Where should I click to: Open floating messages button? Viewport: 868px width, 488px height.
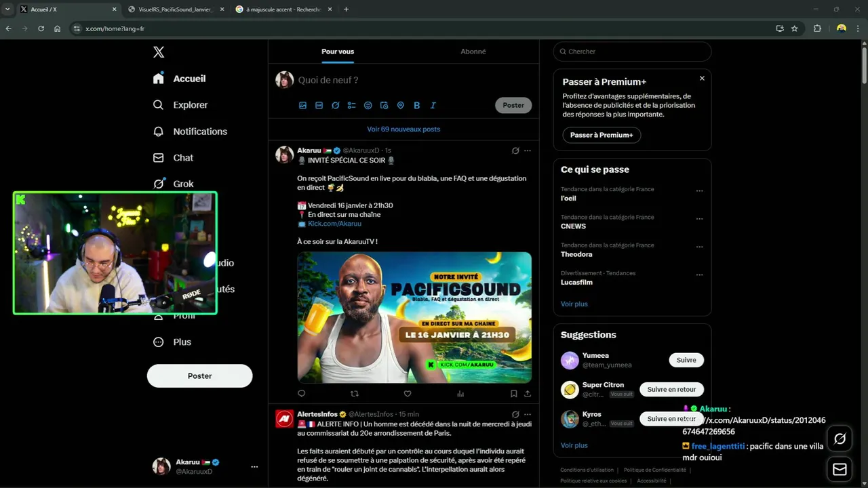(840, 469)
